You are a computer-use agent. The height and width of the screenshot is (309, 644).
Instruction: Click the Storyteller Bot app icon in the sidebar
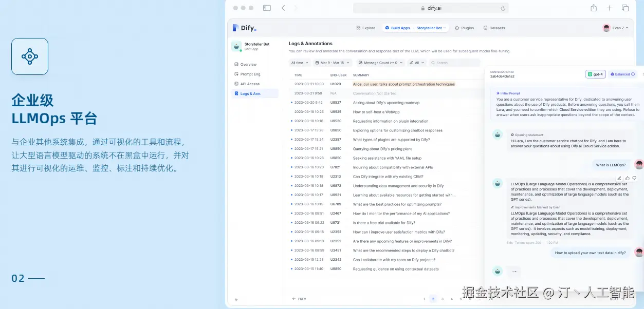(236, 46)
